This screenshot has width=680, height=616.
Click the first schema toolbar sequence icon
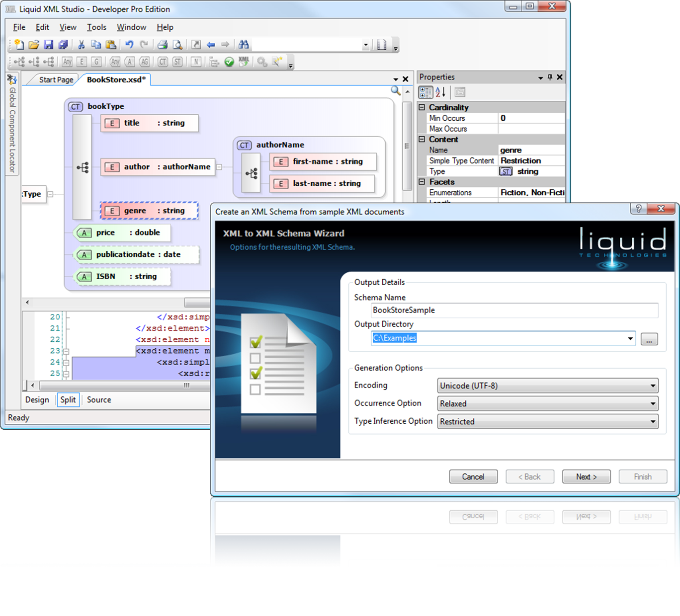coord(19,62)
